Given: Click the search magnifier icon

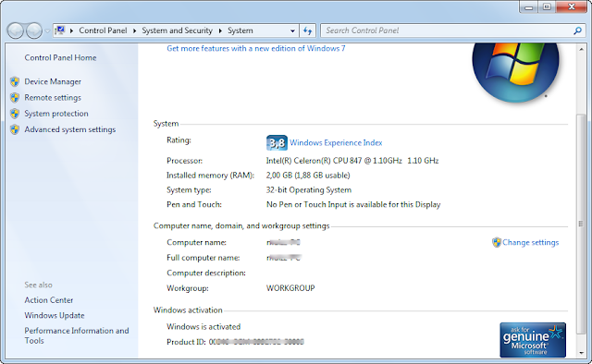Looking at the screenshot, I should pyautogui.click(x=577, y=30).
